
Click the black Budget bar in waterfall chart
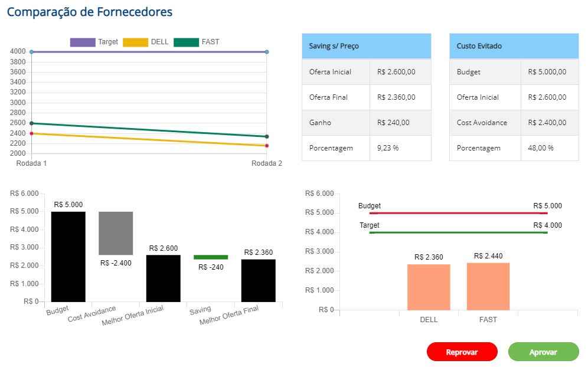click(x=68, y=257)
